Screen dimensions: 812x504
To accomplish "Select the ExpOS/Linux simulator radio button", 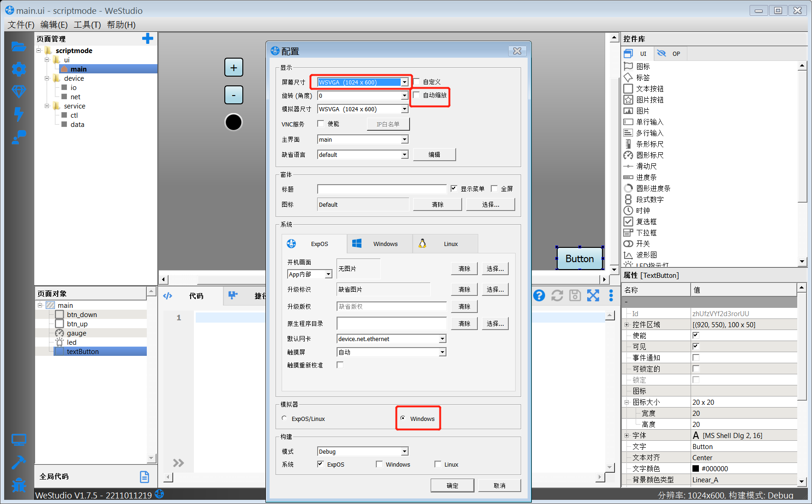I will [284, 418].
